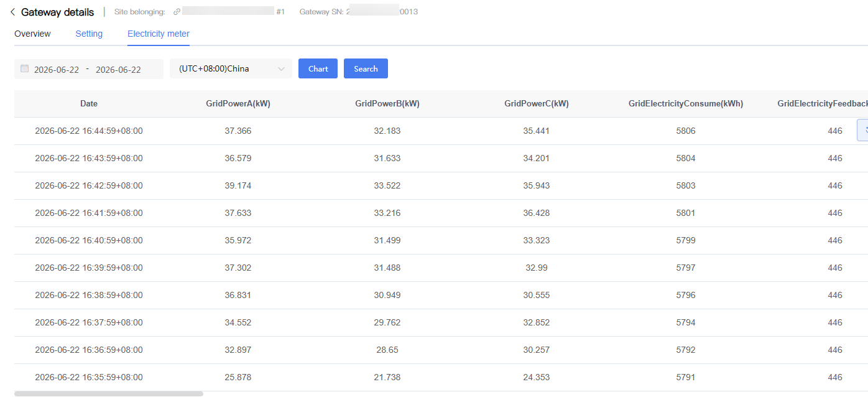Select row dated 2026-06-22 16:40:59+08:00
868x397 pixels.
coord(441,241)
